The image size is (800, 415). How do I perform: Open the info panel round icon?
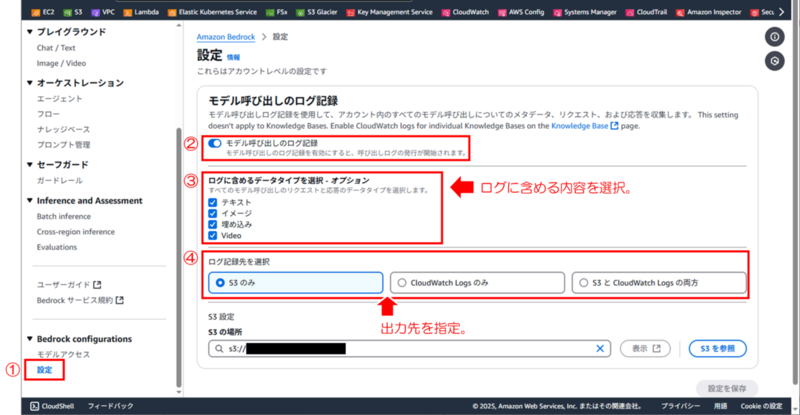774,37
